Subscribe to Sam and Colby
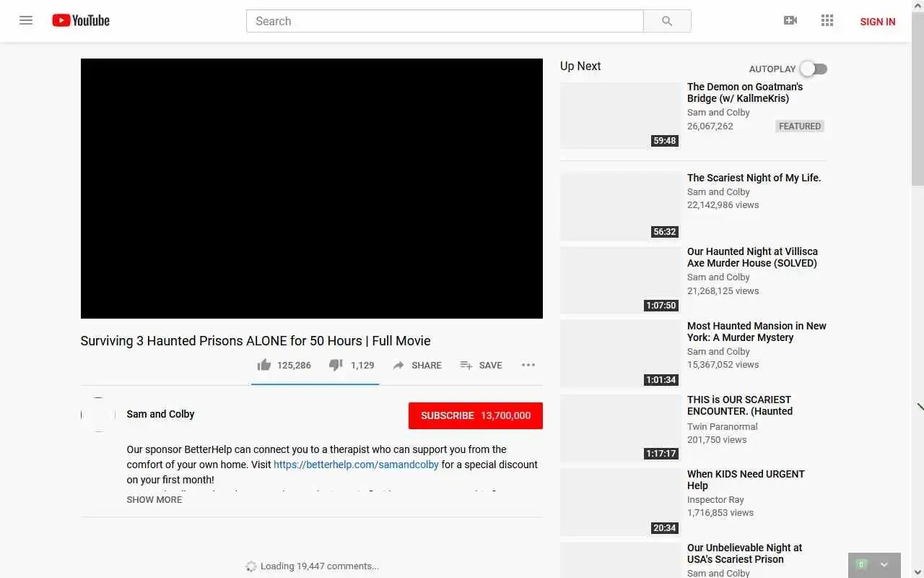Image resolution: width=924 pixels, height=578 pixels. point(476,415)
